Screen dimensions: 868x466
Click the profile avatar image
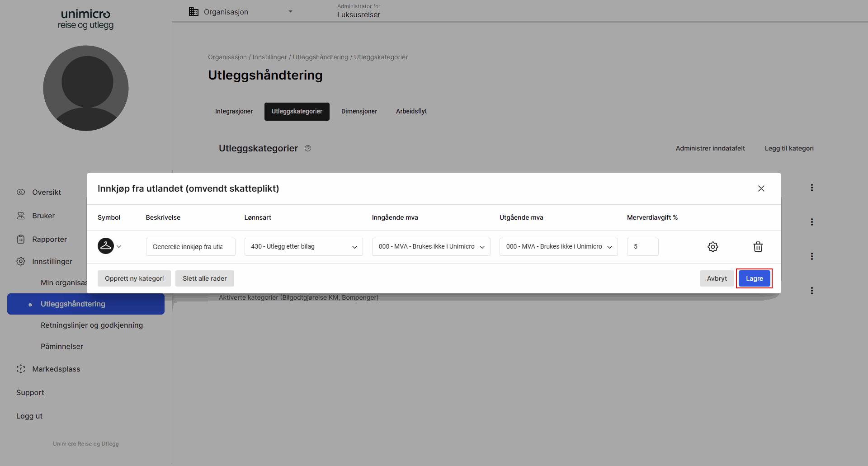point(85,88)
